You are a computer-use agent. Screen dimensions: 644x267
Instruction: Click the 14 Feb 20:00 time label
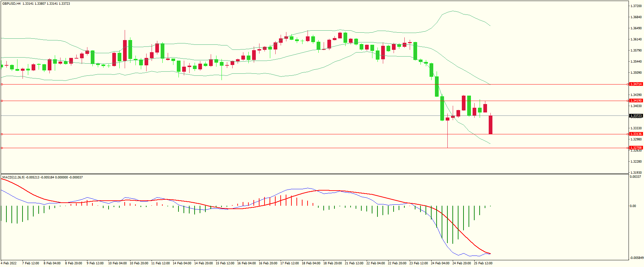(203, 263)
